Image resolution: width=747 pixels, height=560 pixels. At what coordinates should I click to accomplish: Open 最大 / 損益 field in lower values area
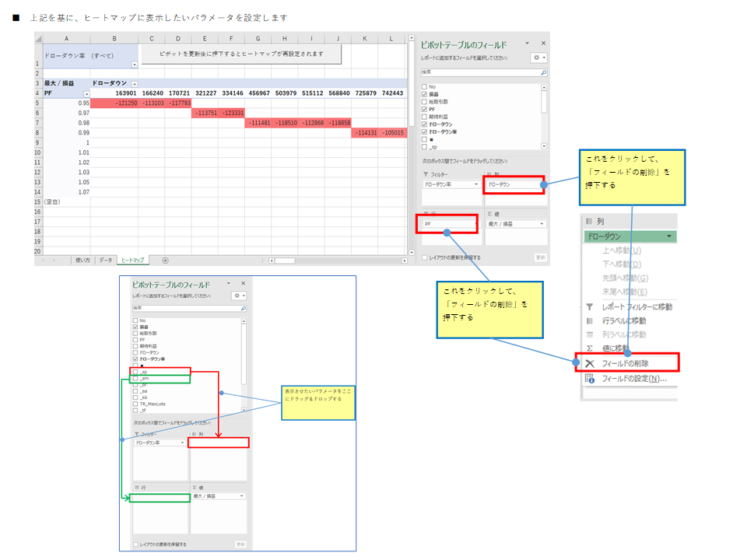219,496
